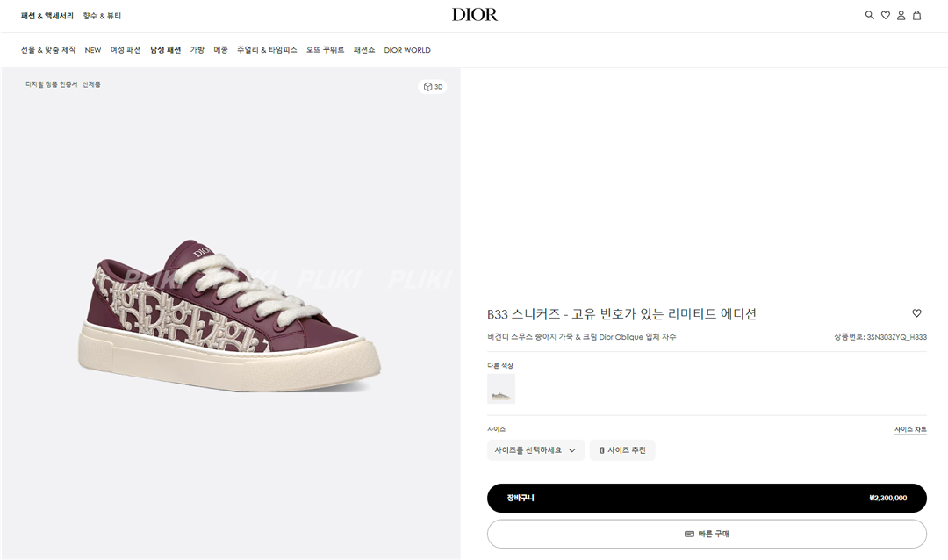Select 패션 & 액세서리 tab

47,16
